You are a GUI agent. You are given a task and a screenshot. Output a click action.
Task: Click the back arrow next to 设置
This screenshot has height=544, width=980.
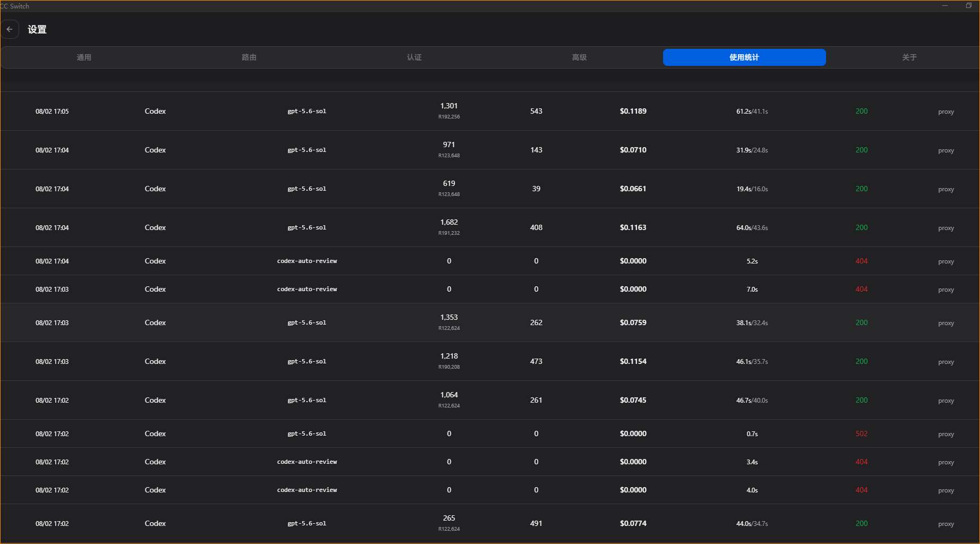[x=10, y=29]
